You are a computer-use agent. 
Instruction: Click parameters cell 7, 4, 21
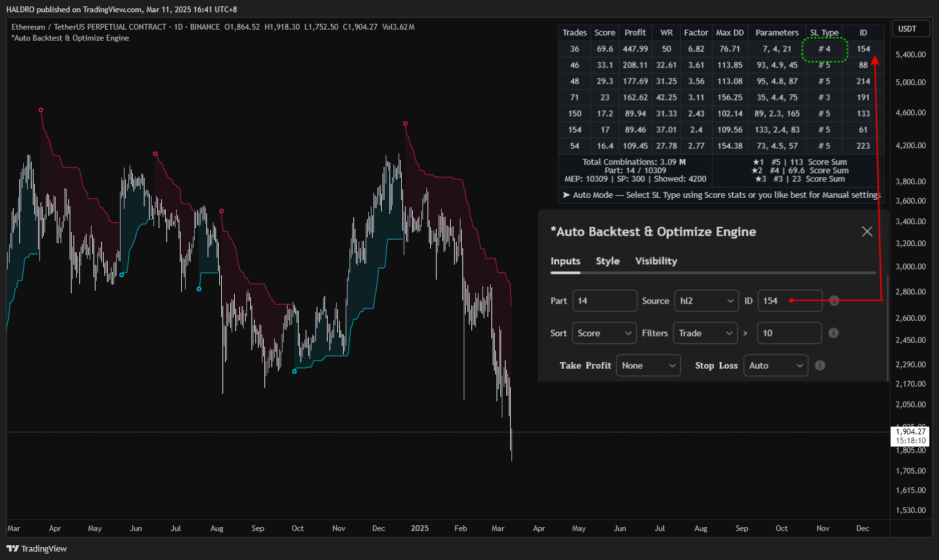pyautogui.click(x=777, y=49)
